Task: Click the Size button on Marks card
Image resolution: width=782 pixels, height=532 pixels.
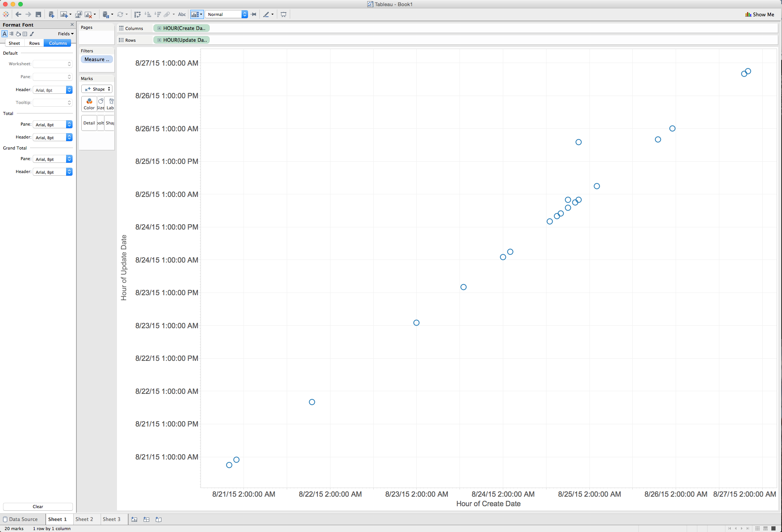Action: tap(101, 104)
